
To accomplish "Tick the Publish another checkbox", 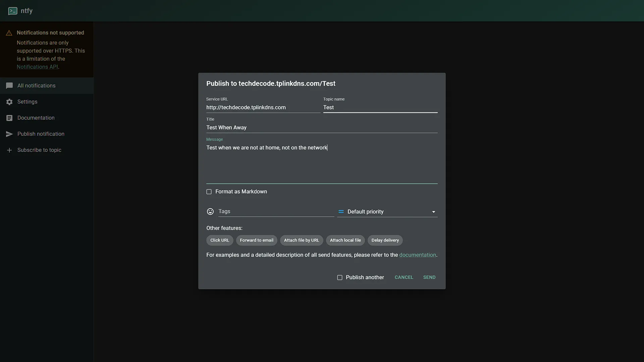I will click(340, 278).
